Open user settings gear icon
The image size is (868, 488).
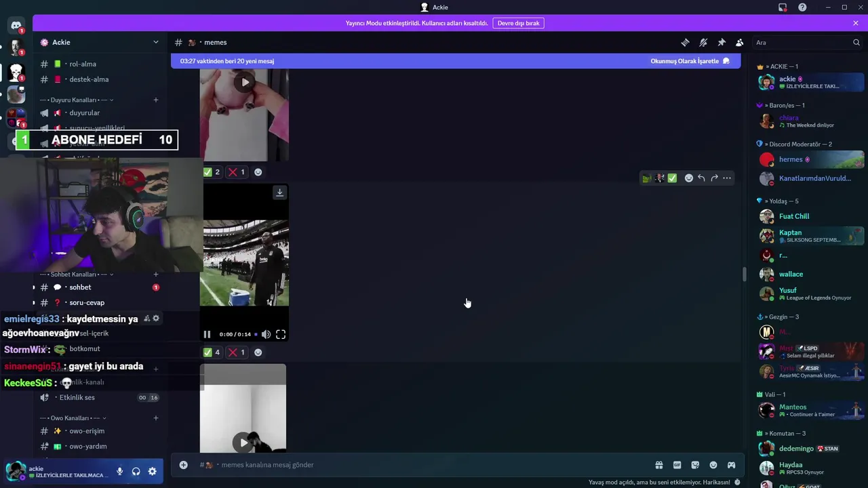[152, 472]
